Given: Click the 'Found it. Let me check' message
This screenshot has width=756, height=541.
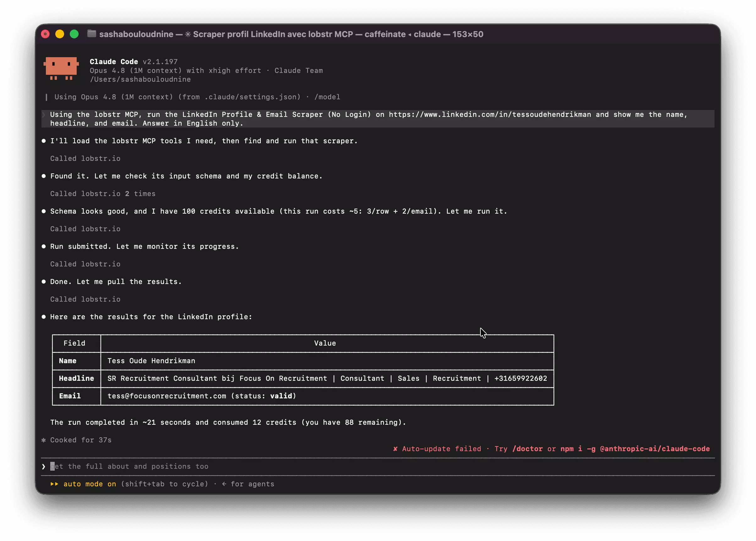Looking at the screenshot, I should 186,176.
